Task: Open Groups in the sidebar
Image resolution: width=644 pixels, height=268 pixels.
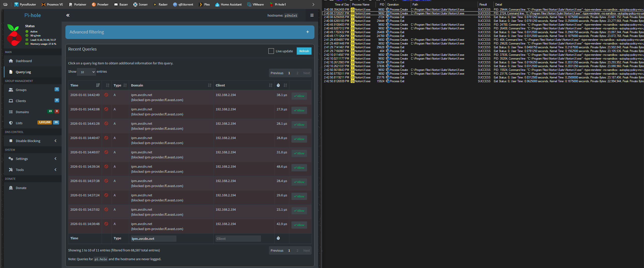Action: pyautogui.click(x=21, y=90)
